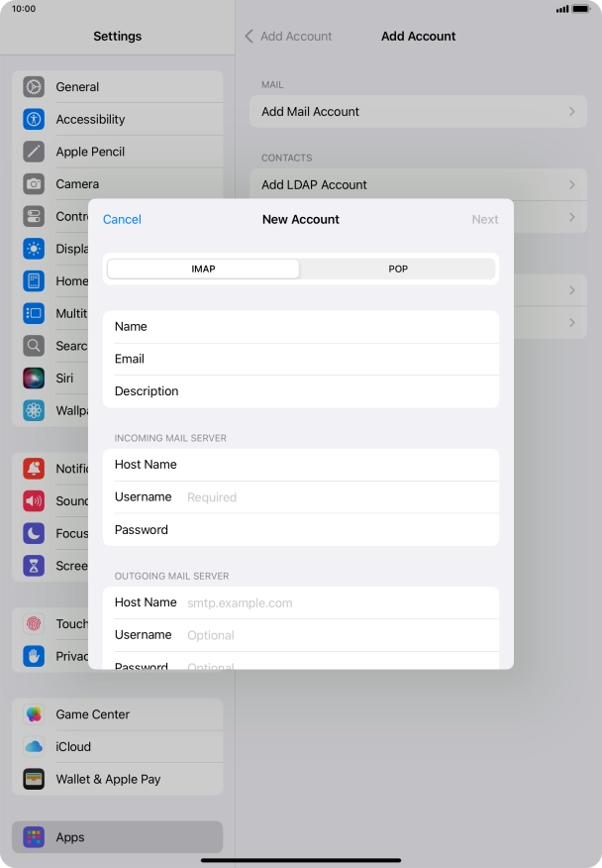Cancel the New Account dialog
Image resolution: width=602 pixels, height=868 pixels.
tap(122, 219)
